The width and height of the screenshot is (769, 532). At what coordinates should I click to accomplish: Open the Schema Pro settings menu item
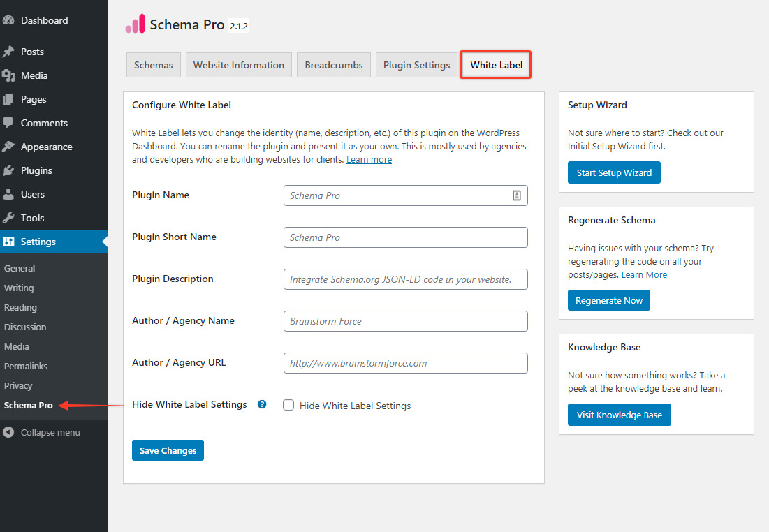click(x=28, y=404)
